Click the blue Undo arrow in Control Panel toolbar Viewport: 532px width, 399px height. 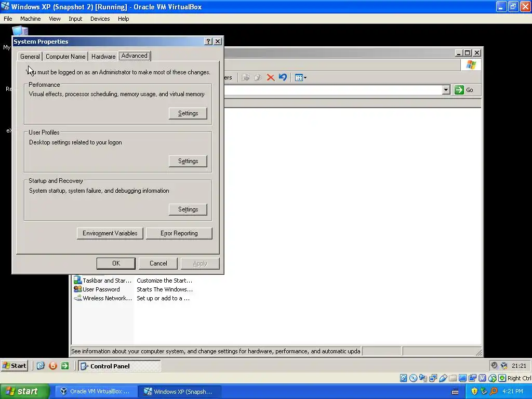pos(283,77)
